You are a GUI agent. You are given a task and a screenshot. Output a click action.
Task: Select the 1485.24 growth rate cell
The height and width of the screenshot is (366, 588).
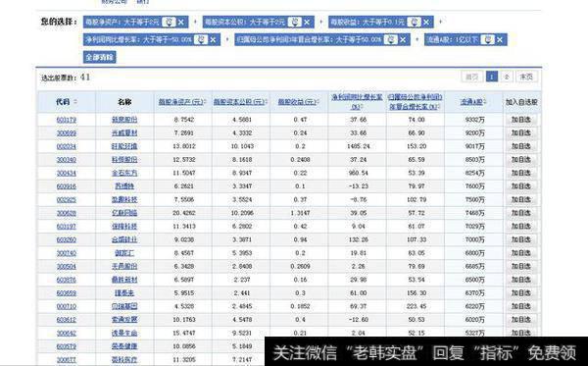358,146
